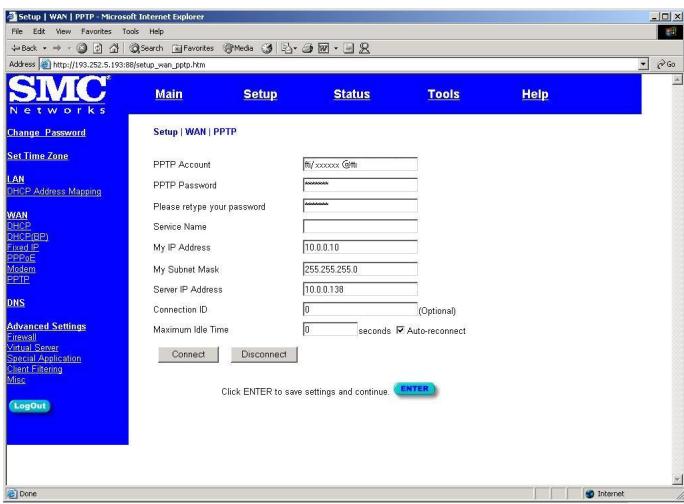Open the Help menu in menu bar

tap(156, 31)
